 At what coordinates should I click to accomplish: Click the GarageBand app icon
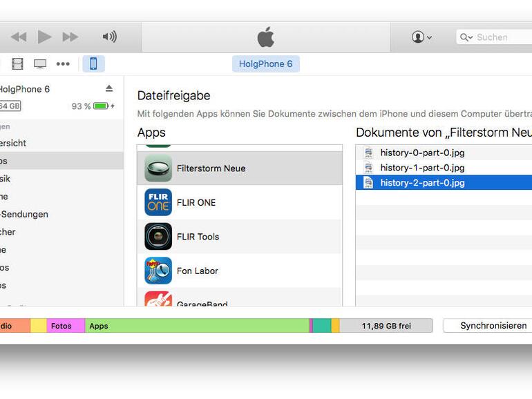coord(158,299)
